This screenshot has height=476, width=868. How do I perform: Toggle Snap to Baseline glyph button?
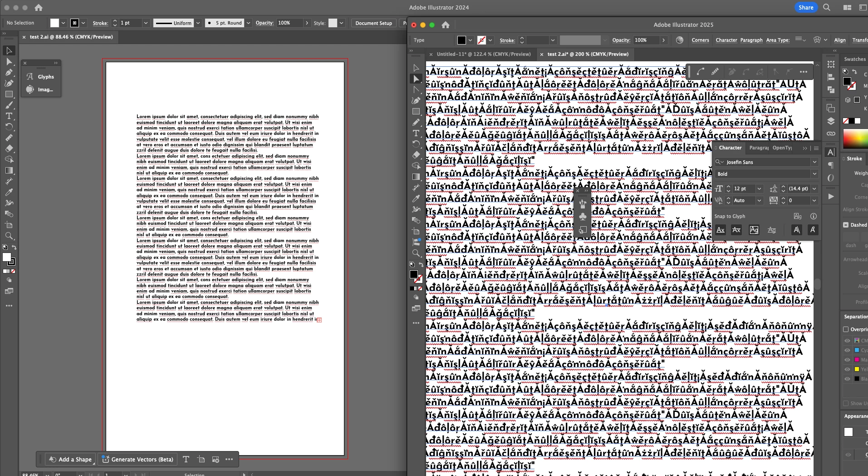[x=720, y=230]
